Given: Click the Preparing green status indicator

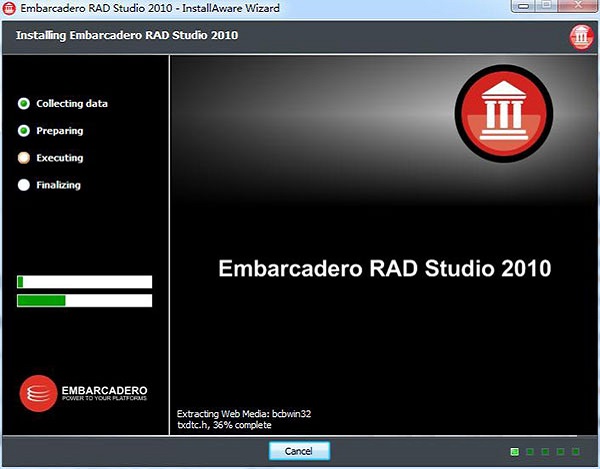Looking at the screenshot, I should tap(24, 131).
